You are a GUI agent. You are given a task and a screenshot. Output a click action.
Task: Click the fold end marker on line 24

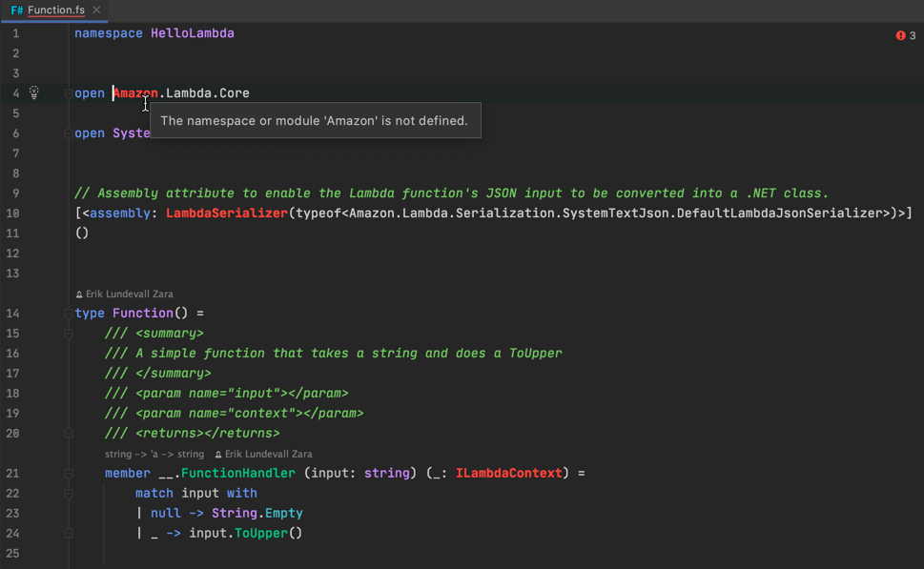(x=69, y=534)
